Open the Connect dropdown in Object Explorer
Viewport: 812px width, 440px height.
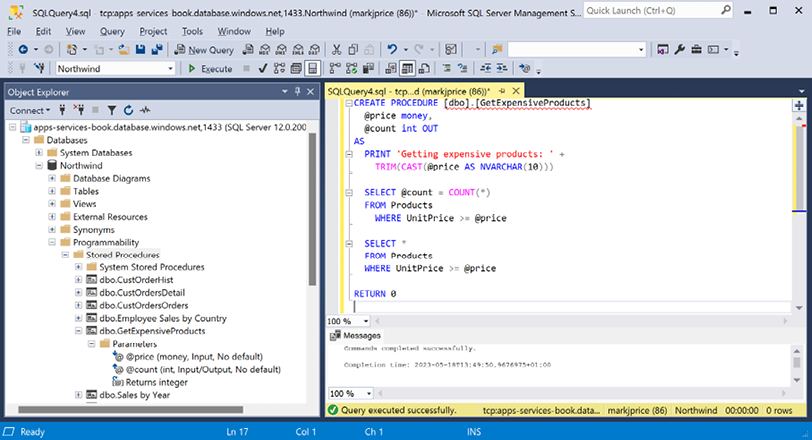[30, 110]
